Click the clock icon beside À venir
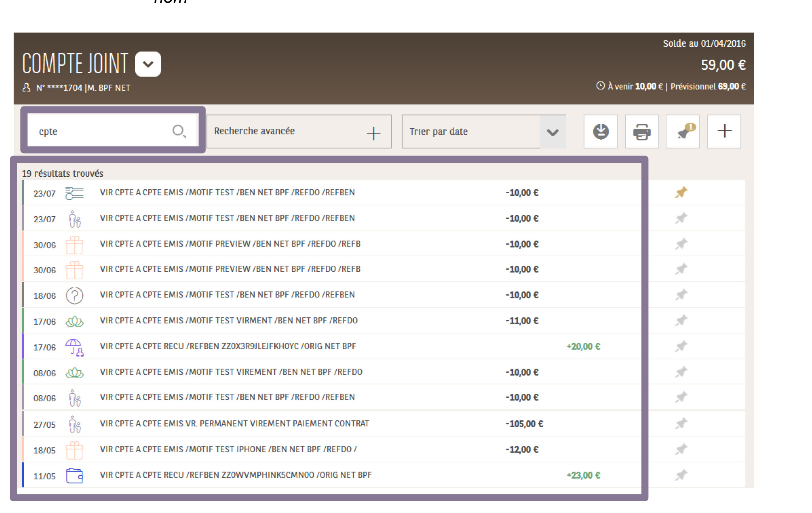Screen dimensions: 812x513 pyautogui.click(x=600, y=86)
